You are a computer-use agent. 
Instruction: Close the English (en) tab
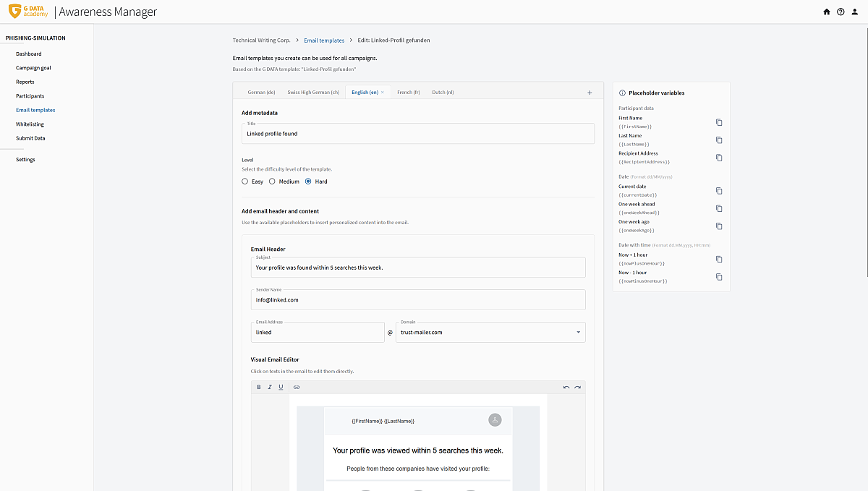tap(383, 93)
